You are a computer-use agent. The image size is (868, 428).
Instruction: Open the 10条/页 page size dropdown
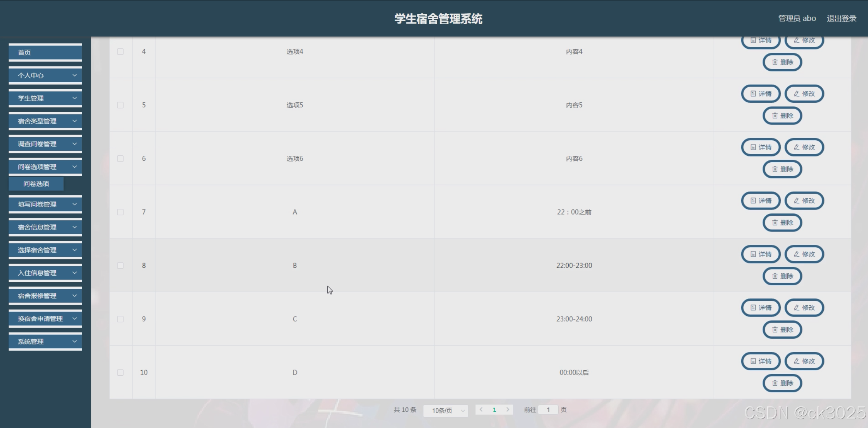(x=445, y=410)
